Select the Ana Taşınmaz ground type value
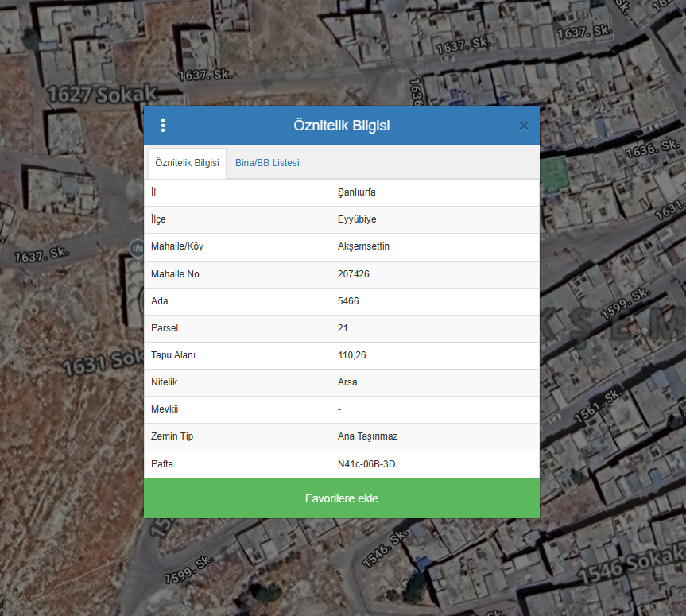686x616 pixels. 366,436
